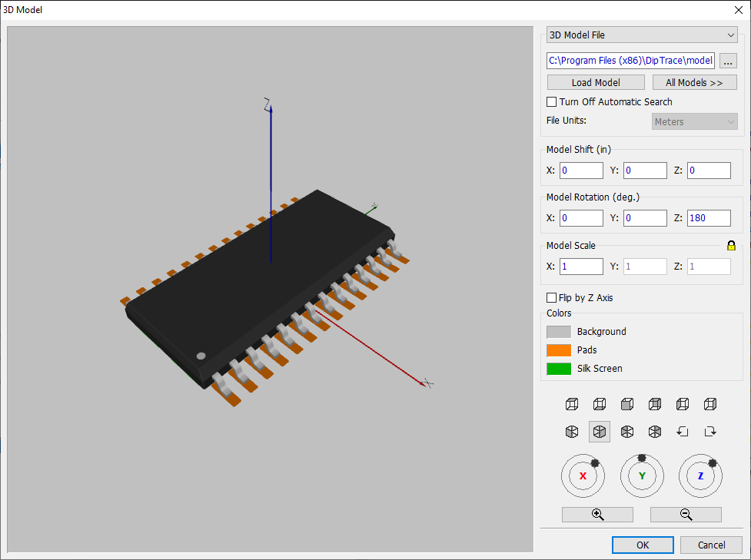The width and height of the screenshot is (751, 560).
Task: Click the Model Shift Z field
Action: click(709, 171)
